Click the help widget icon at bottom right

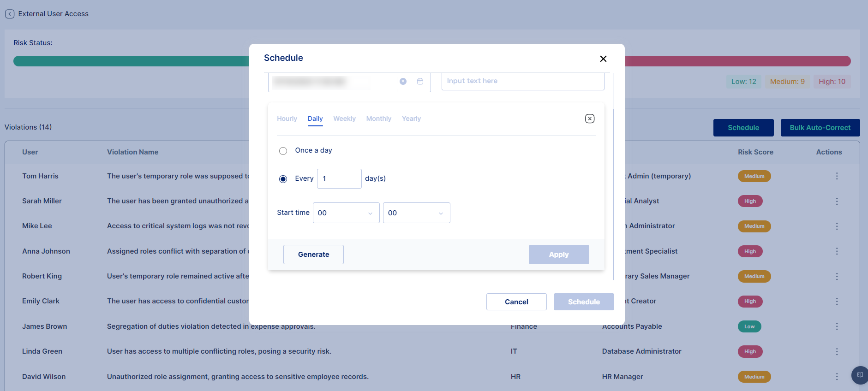click(x=859, y=375)
